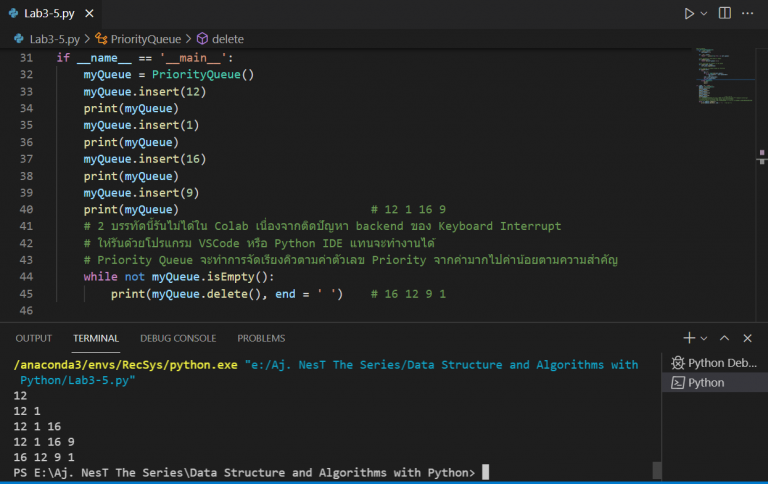Switch to the TERMINAL panel tab
This screenshot has width=768, height=484.
[x=96, y=338]
